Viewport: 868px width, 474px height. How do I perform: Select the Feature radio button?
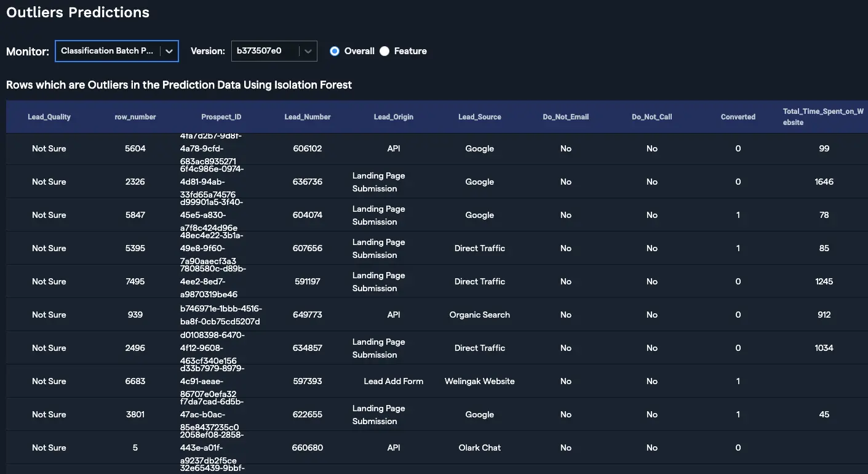tap(384, 51)
